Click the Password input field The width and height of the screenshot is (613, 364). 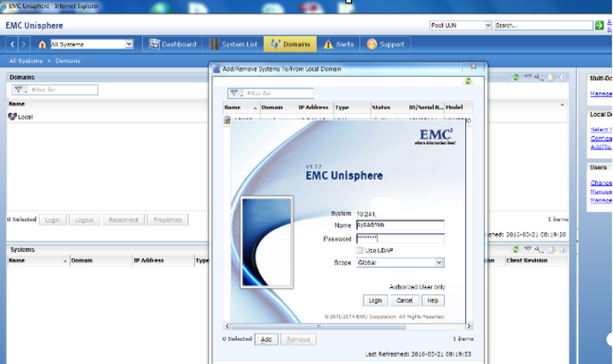(x=400, y=239)
